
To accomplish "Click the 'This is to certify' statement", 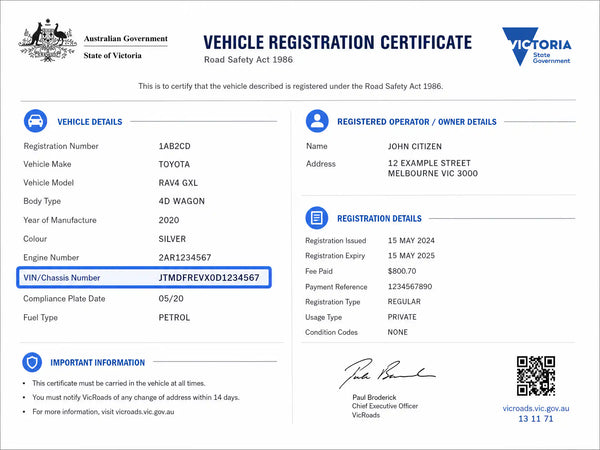I will [290, 86].
